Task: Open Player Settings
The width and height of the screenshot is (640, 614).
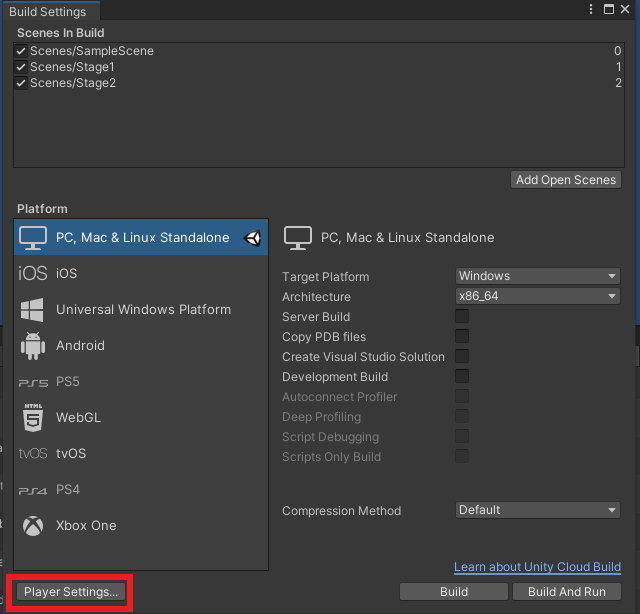Action: pos(71,592)
